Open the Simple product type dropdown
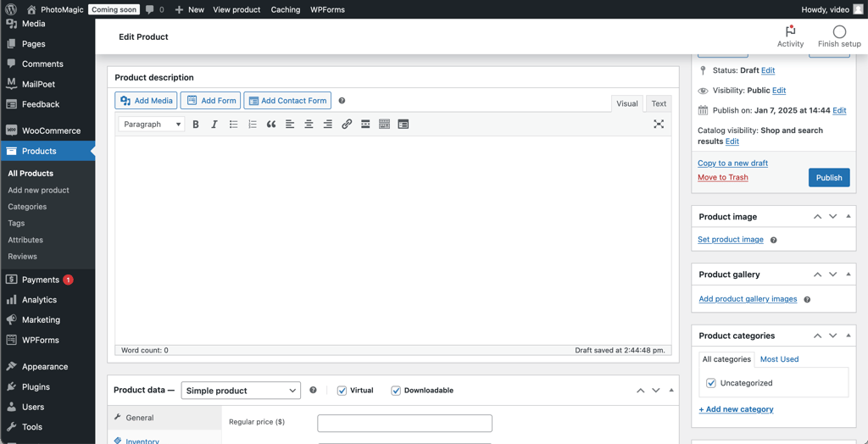The height and width of the screenshot is (444, 868). pyautogui.click(x=241, y=391)
